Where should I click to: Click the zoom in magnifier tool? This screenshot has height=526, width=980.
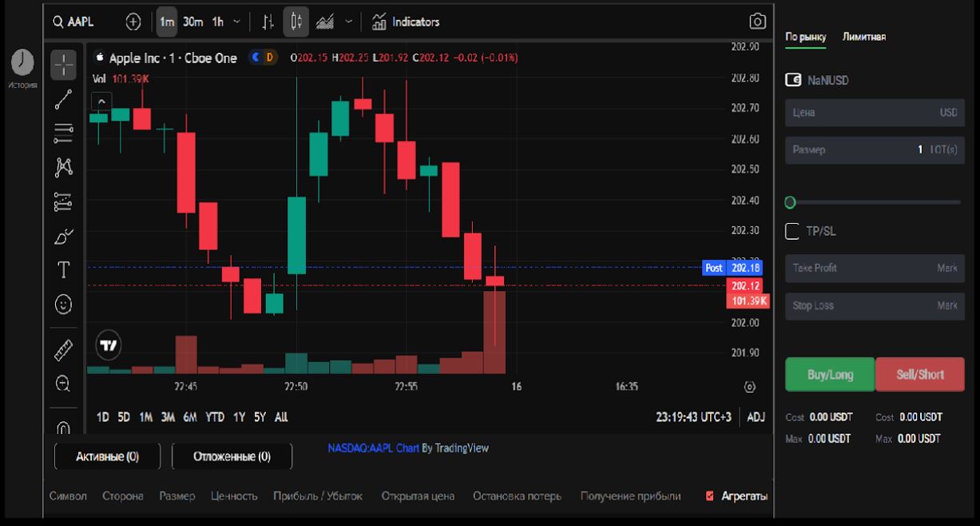point(64,384)
